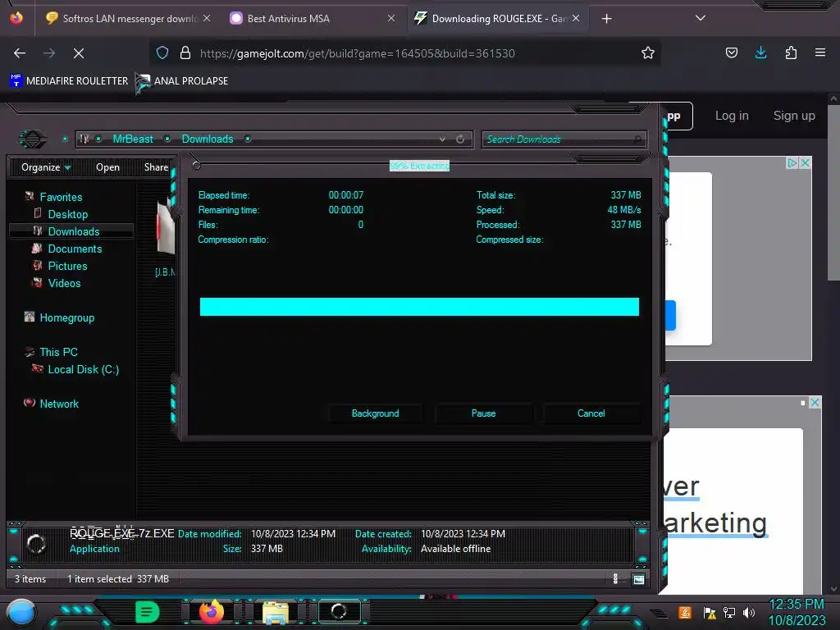Close the Softros LAN messenger tab

(x=207, y=18)
